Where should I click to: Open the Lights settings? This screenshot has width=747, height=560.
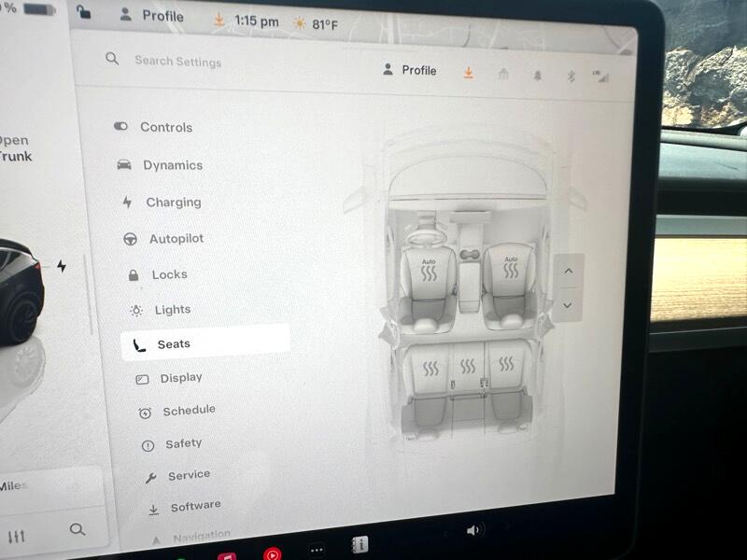(x=172, y=310)
